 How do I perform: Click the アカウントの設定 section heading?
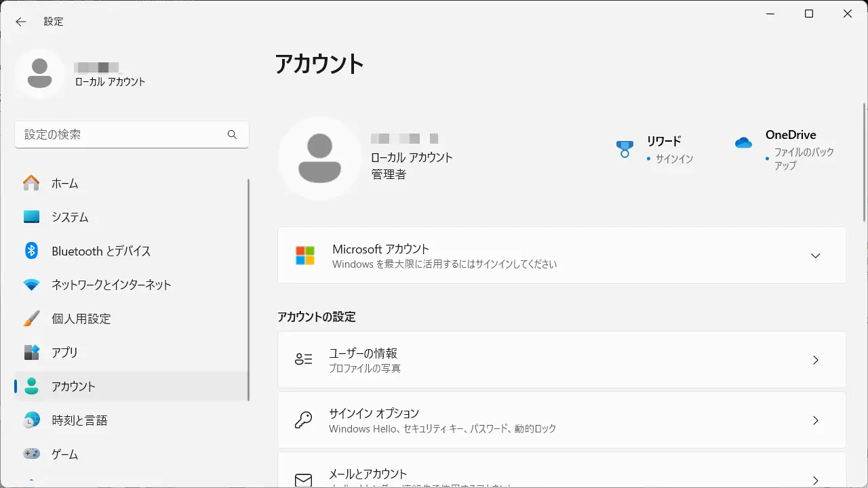[316, 317]
